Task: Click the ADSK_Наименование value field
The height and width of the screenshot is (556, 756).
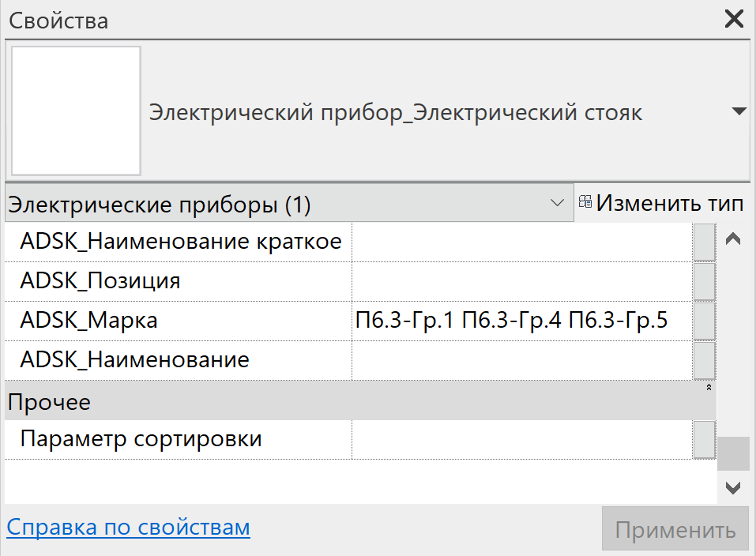Action: tap(522, 361)
